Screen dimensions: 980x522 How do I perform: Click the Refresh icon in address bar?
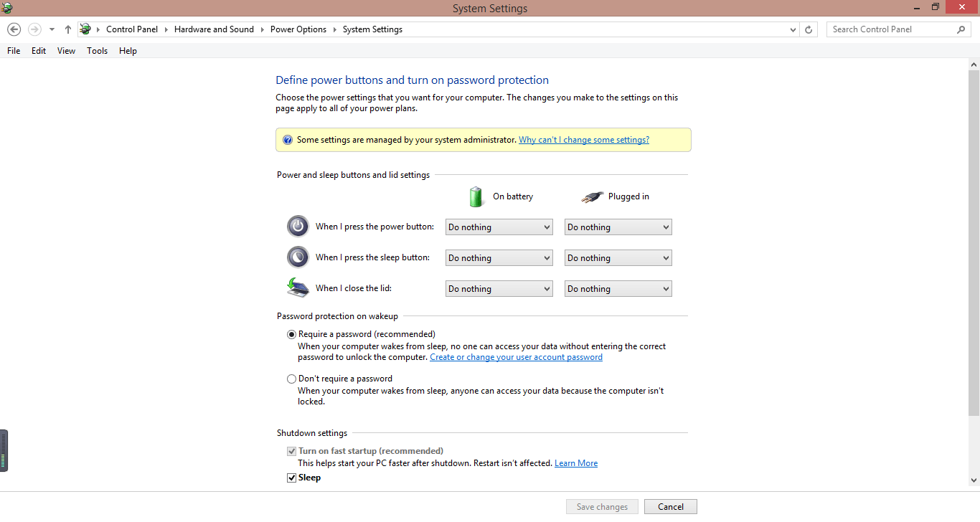[x=809, y=29]
